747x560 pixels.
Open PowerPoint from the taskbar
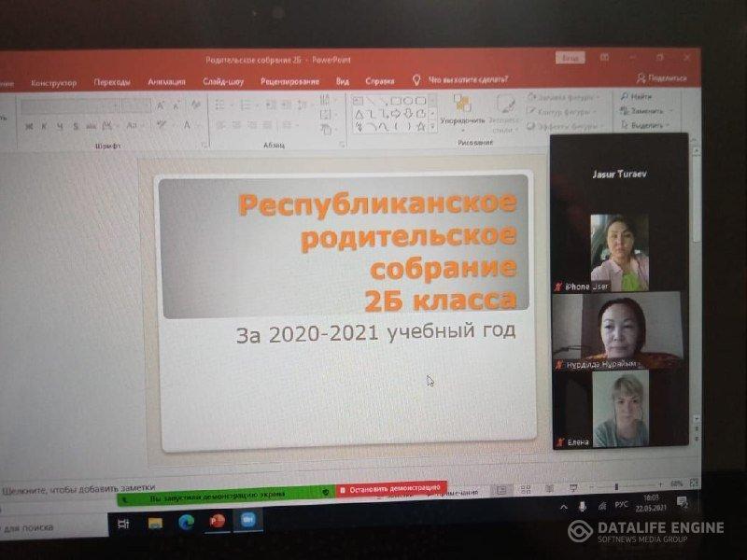218,522
